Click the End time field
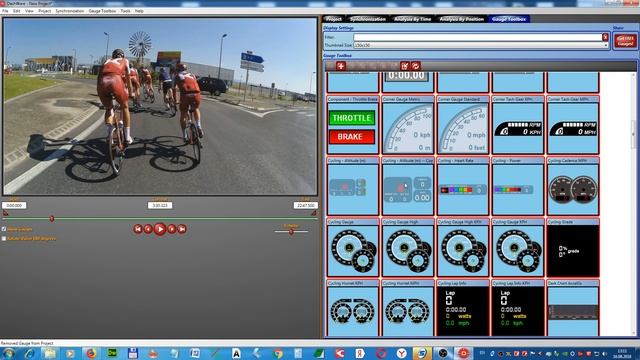This screenshot has width=640, height=360. [x=305, y=205]
